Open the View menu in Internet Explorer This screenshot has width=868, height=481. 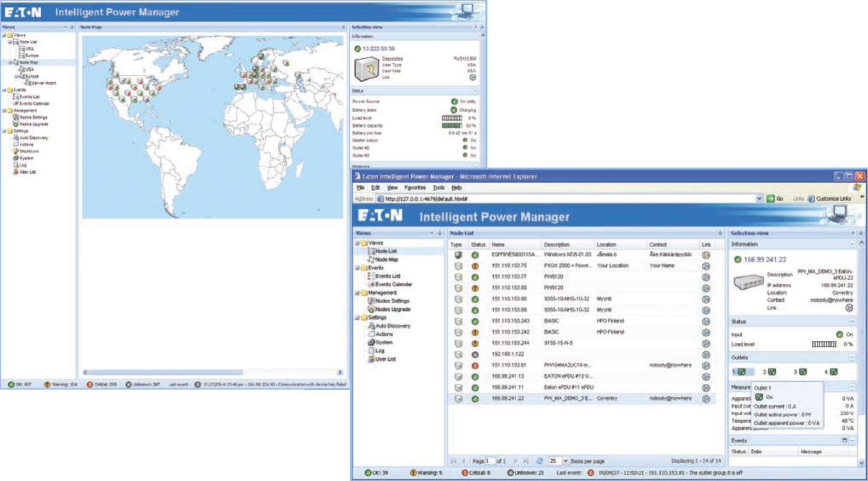click(392, 187)
